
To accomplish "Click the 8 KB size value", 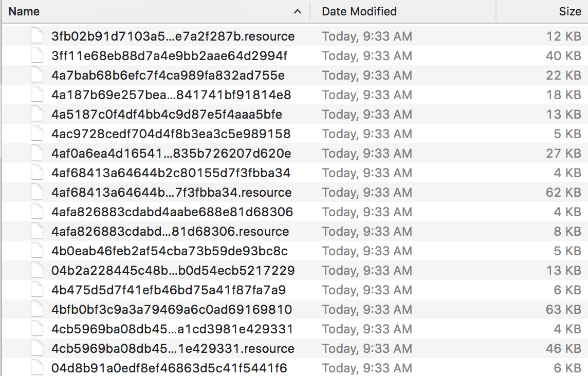I will point(567,231).
